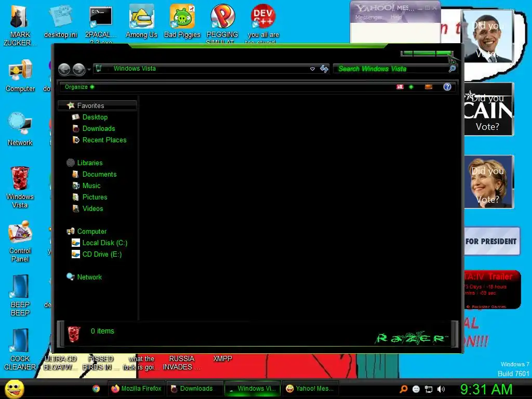Screen dimensions: 532x399
Task: Click the recycle bin icon in details pane
Action: 74,334
